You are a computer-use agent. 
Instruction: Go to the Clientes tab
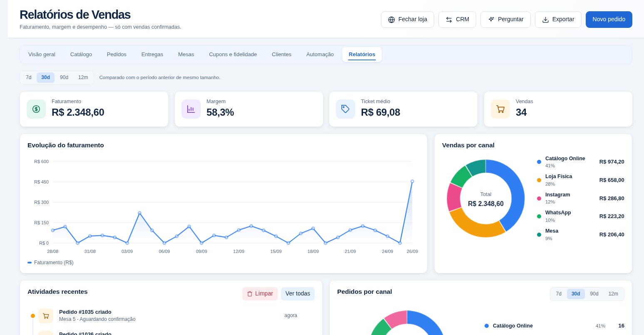point(281,55)
